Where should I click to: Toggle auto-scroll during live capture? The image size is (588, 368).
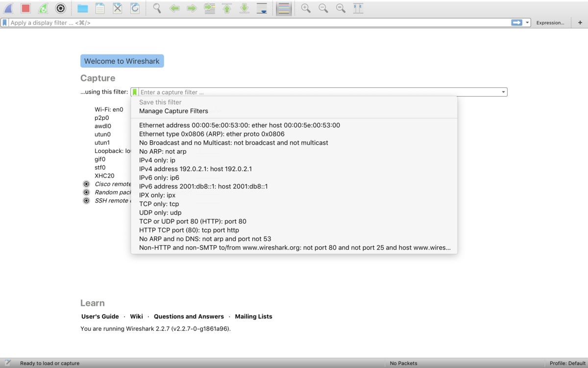coord(262,8)
